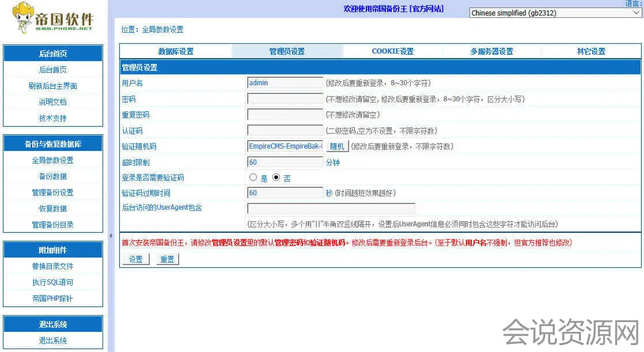Open 备份数据 in the sidebar
Viewport: 644px width, 352px height.
tap(52, 176)
